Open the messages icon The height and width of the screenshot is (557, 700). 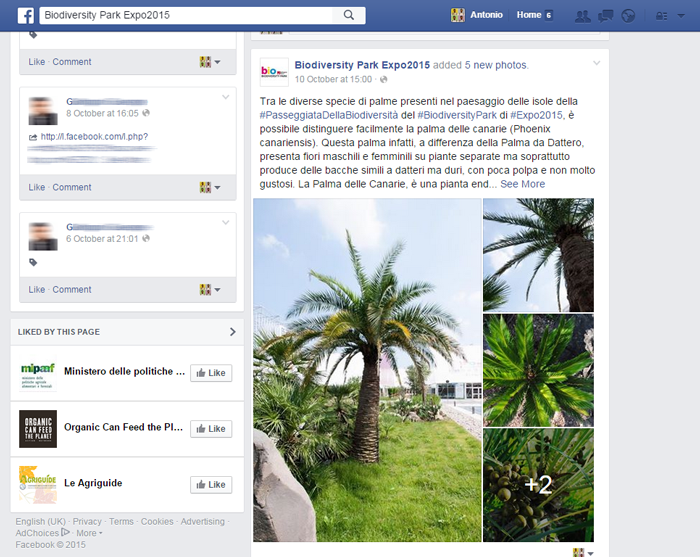605,16
